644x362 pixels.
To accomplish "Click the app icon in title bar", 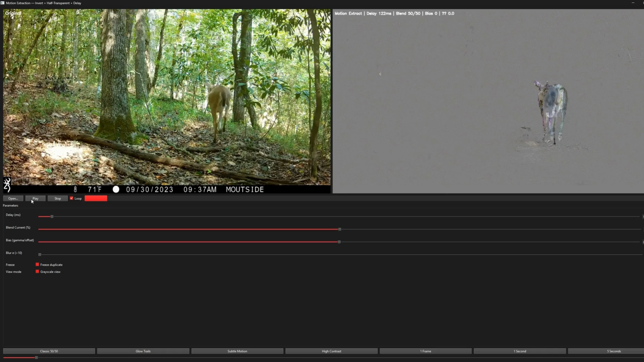I will pyautogui.click(x=3, y=3).
